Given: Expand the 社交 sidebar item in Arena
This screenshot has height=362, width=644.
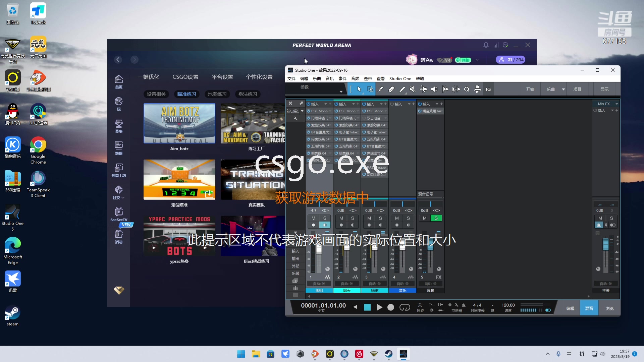Looking at the screenshot, I should pos(118,193).
